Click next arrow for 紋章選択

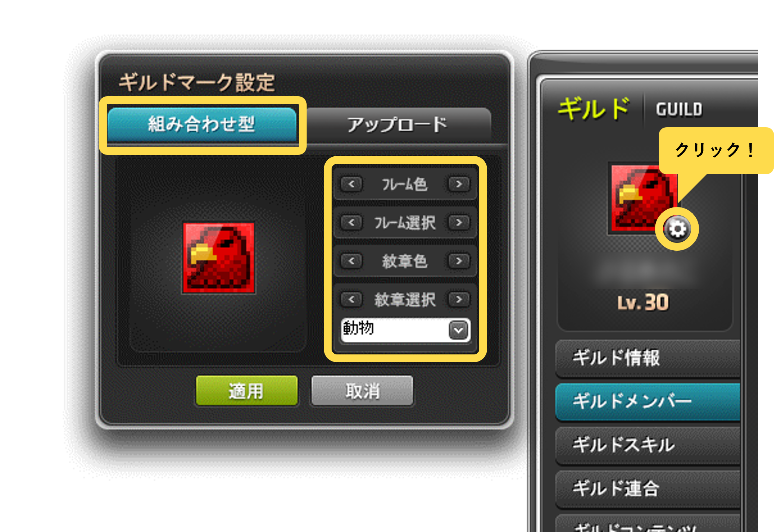click(459, 299)
